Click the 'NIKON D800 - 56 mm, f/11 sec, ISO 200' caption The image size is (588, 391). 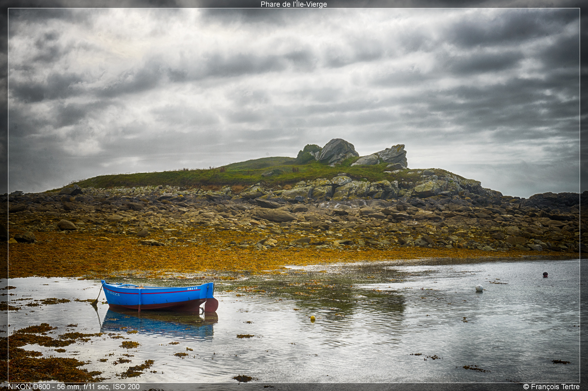[x=74, y=387]
